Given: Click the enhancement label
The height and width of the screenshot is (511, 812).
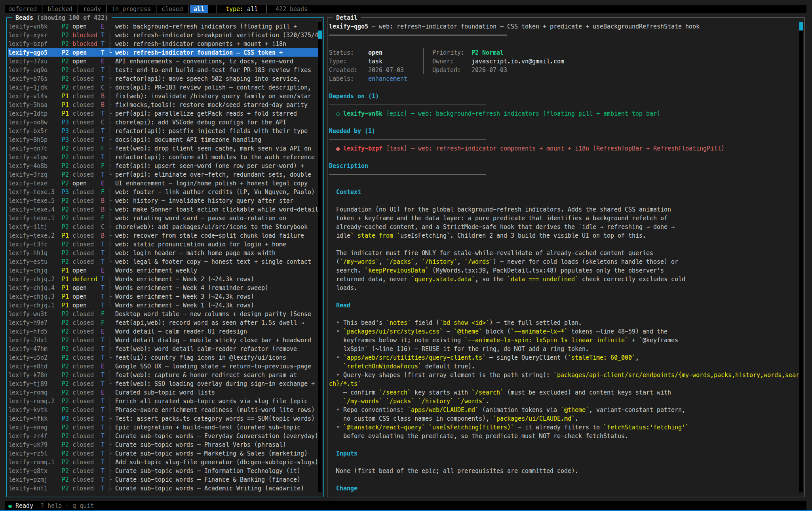Looking at the screenshot, I should pyautogui.click(x=387, y=78).
